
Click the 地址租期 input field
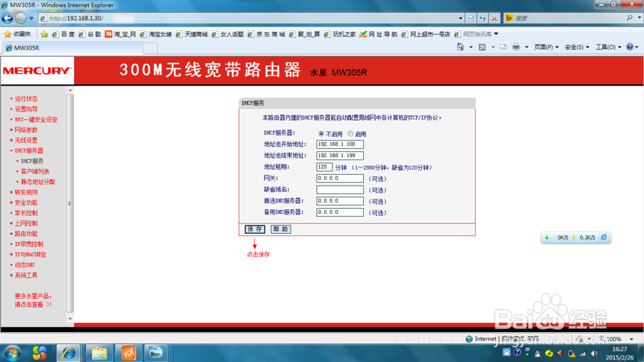[x=324, y=167]
